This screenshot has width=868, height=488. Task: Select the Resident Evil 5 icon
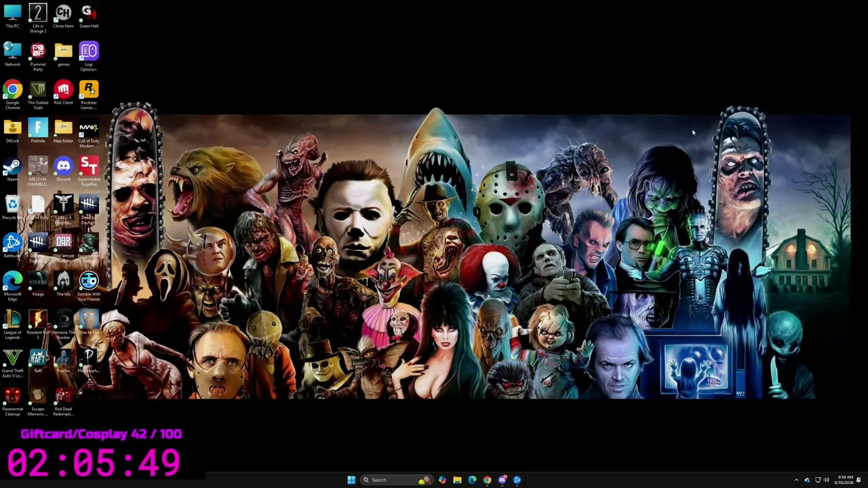pos(38,323)
